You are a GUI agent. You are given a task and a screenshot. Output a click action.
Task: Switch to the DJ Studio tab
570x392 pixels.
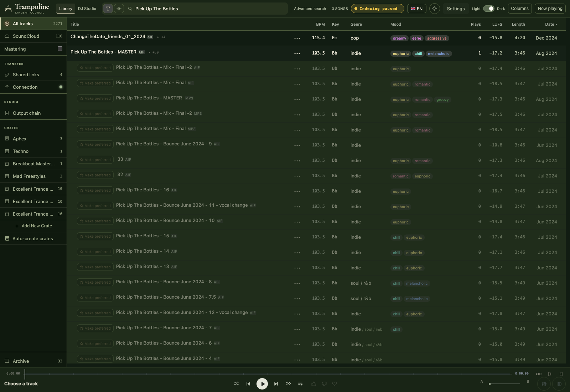coord(87,9)
